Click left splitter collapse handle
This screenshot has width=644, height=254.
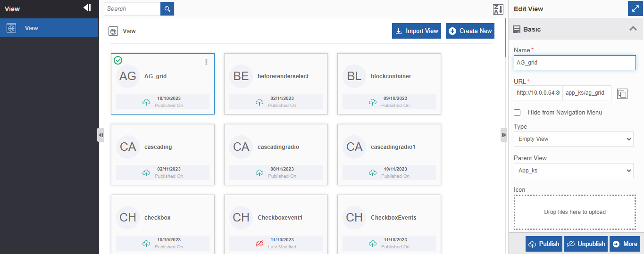(x=100, y=135)
